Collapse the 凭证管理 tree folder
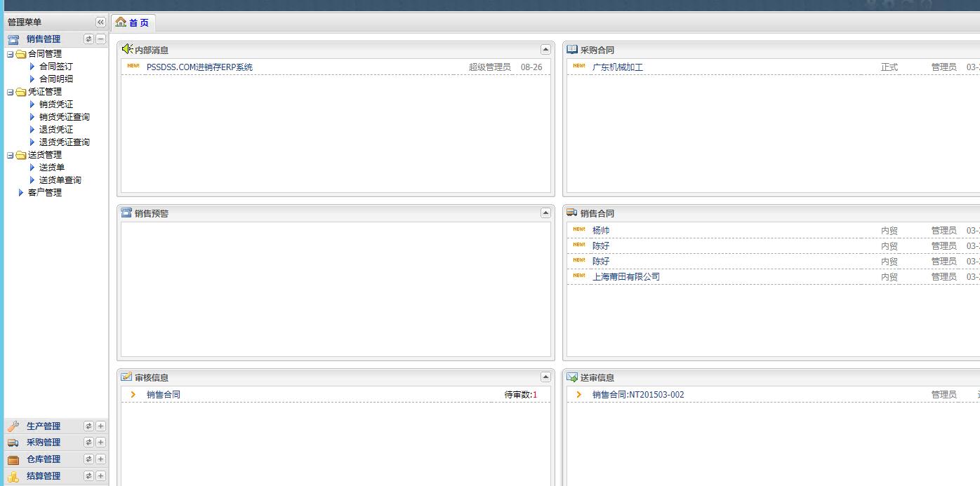 [x=10, y=92]
